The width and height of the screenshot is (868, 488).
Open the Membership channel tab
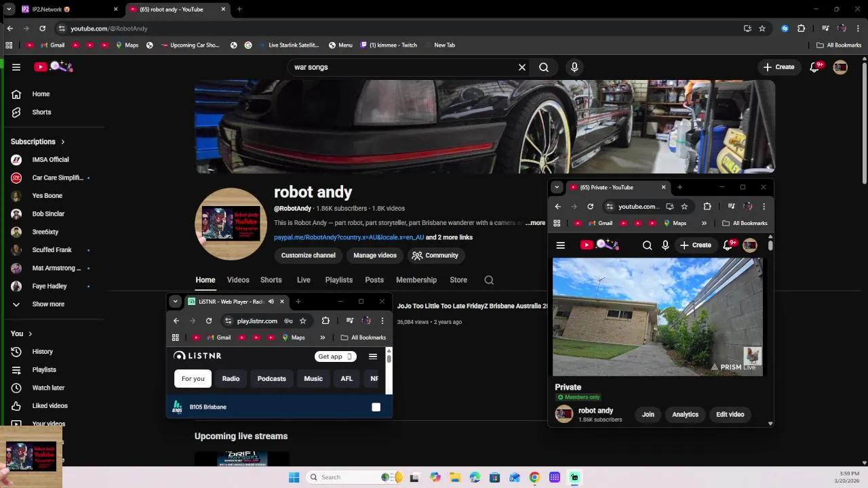[x=416, y=280]
